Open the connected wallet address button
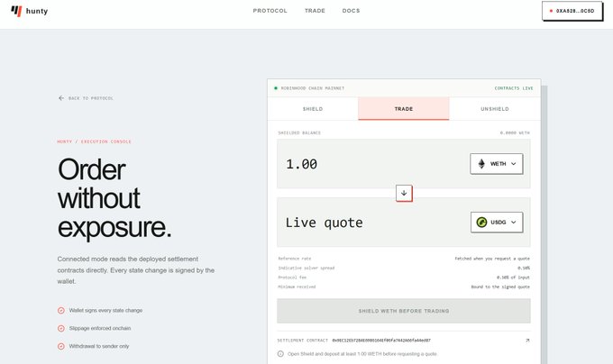Image resolution: width=613 pixels, height=364 pixels. click(x=572, y=11)
